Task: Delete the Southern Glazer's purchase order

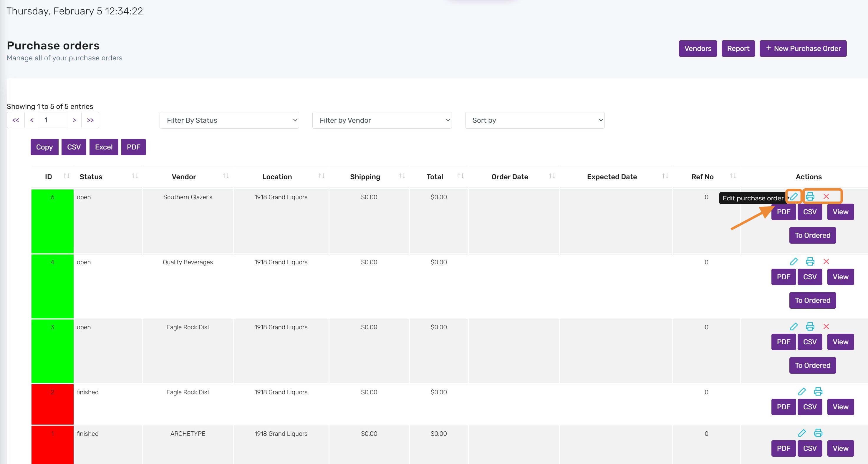Action: point(826,196)
